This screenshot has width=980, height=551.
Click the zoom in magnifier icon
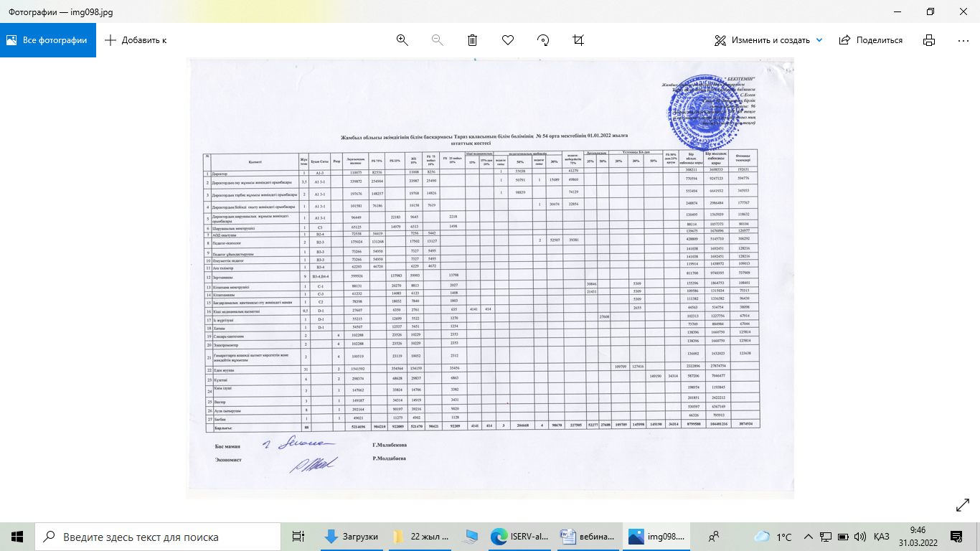pos(402,40)
